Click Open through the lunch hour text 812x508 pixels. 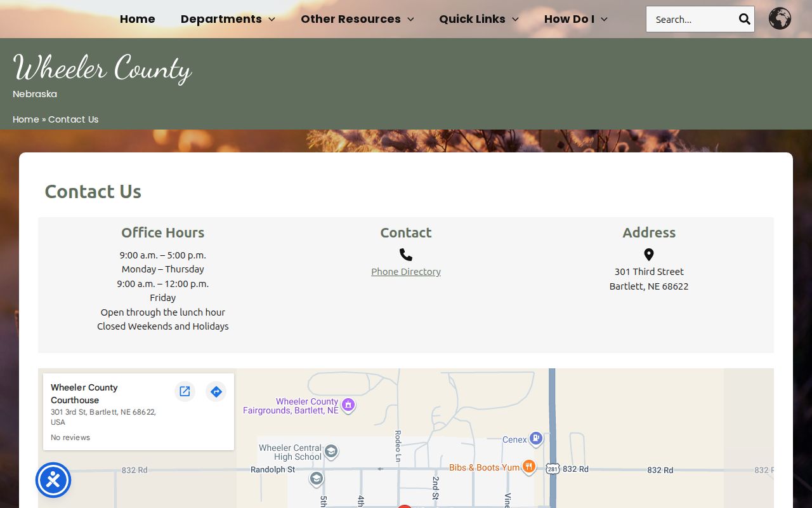[163, 312]
